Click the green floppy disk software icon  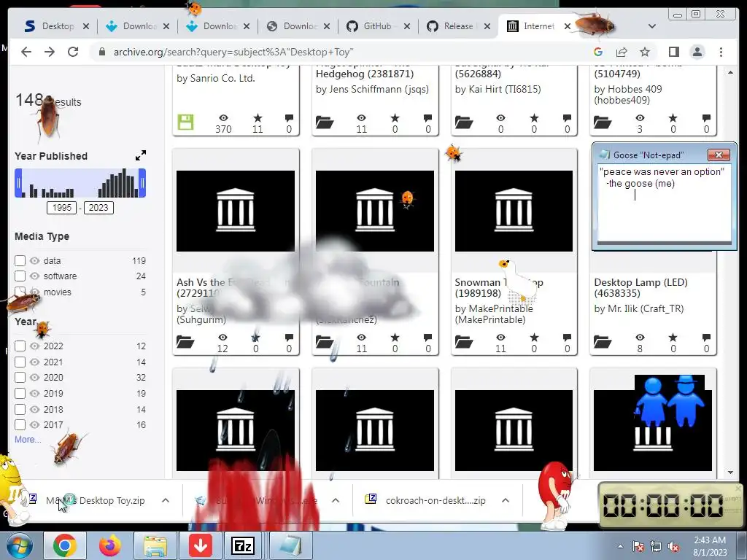[x=185, y=122]
